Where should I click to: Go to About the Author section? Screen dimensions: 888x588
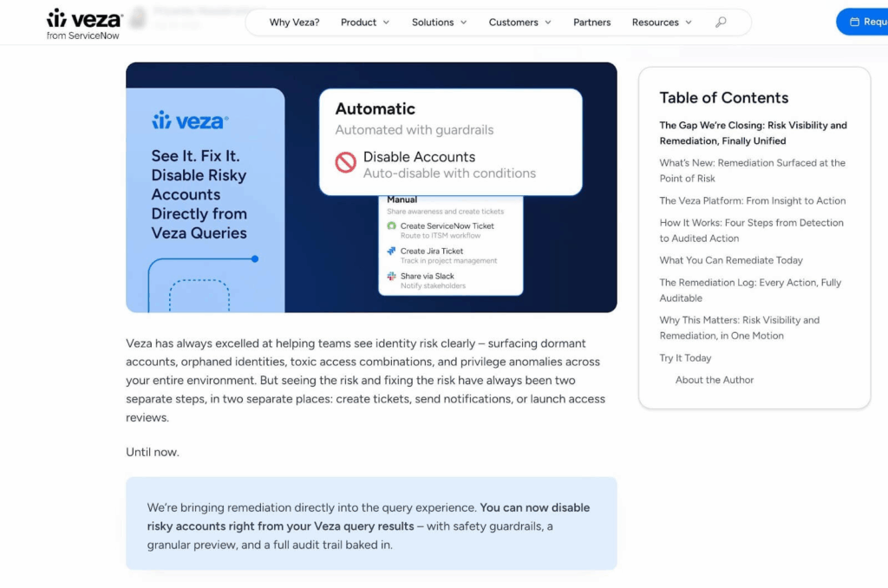tap(715, 380)
